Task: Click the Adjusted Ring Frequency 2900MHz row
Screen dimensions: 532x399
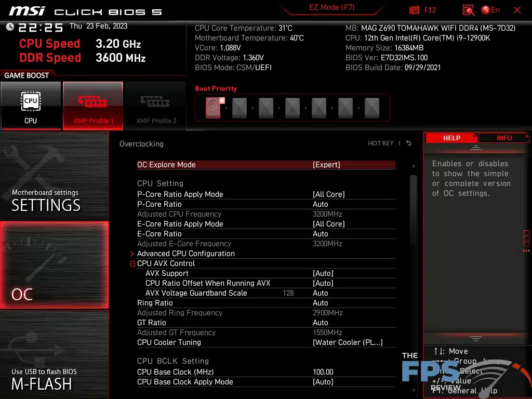Action: pyautogui.click(x=266, y=313)
